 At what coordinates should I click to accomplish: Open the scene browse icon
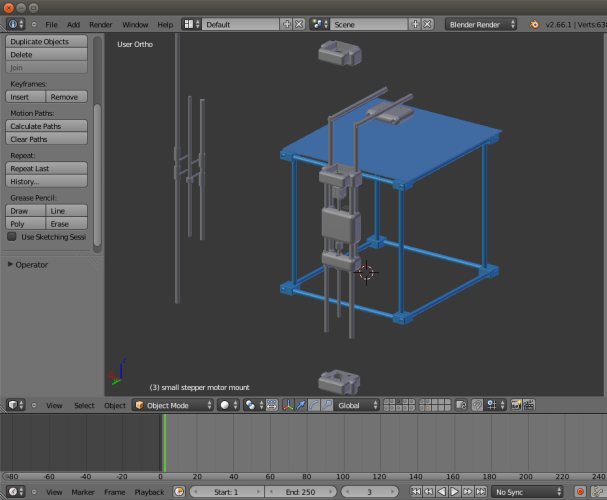[x=320, y=24]
